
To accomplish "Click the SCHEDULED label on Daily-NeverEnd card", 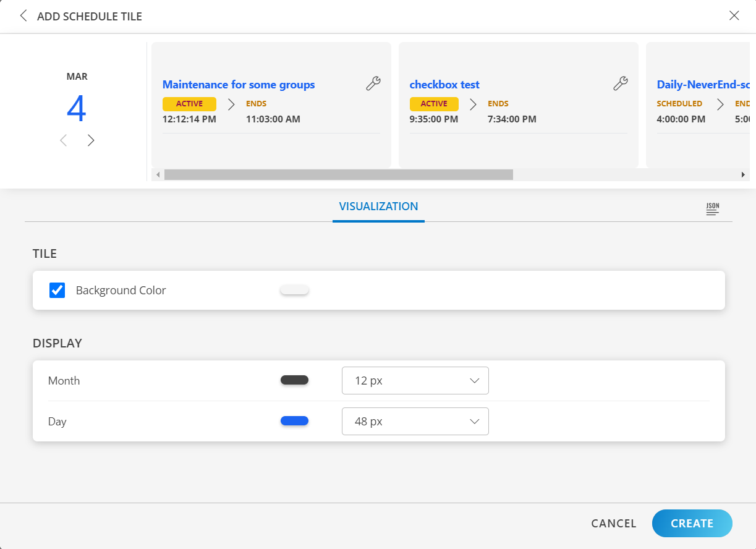I will (x=679, y=103).
